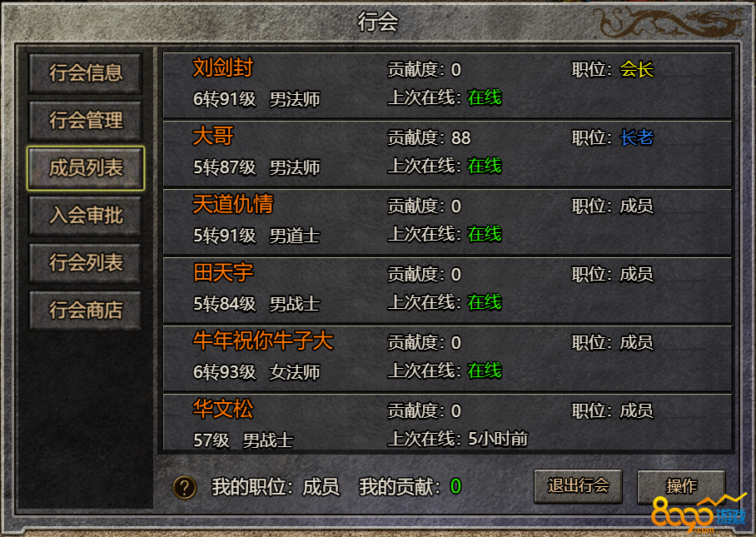Click the 退出行会 button
756x537 pixels.
[578, 486]
